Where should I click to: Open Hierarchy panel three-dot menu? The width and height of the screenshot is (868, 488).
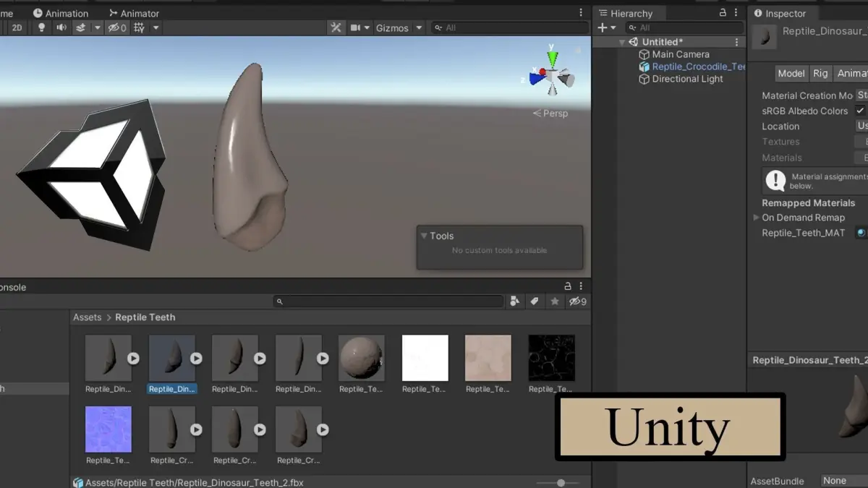[x=736, y=12]
